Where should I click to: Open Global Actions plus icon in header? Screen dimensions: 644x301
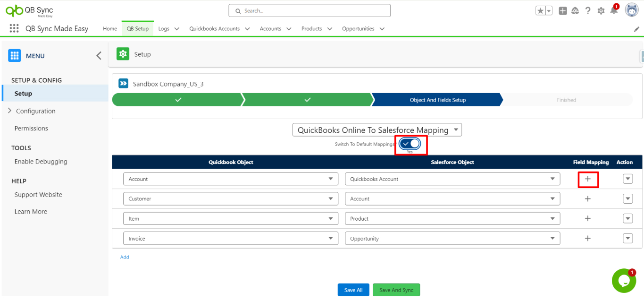pyautogui.click(x=563, y=10)
